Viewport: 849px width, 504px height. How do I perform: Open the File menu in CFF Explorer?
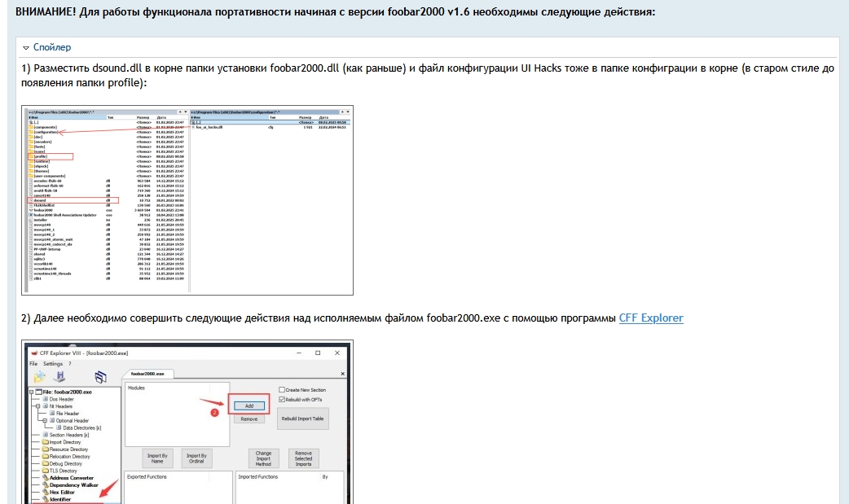[33, 364]
